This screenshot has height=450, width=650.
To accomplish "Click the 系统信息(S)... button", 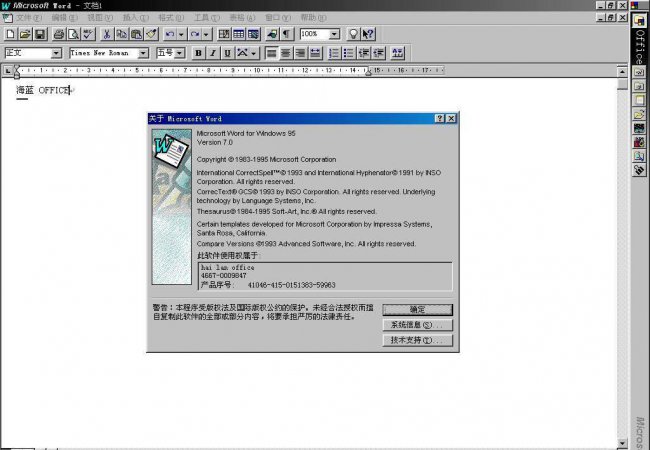I will pos(417,325).
